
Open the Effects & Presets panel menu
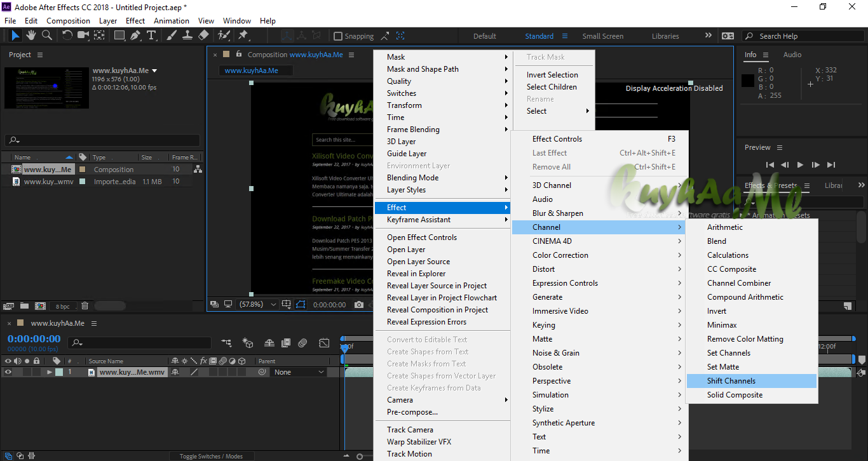pos(806,186)
